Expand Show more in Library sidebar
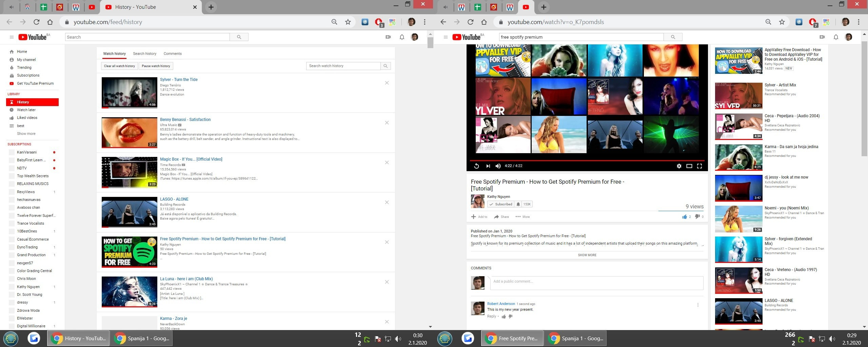868x347 pixels. pyautogui.click(x=26, y=134)
